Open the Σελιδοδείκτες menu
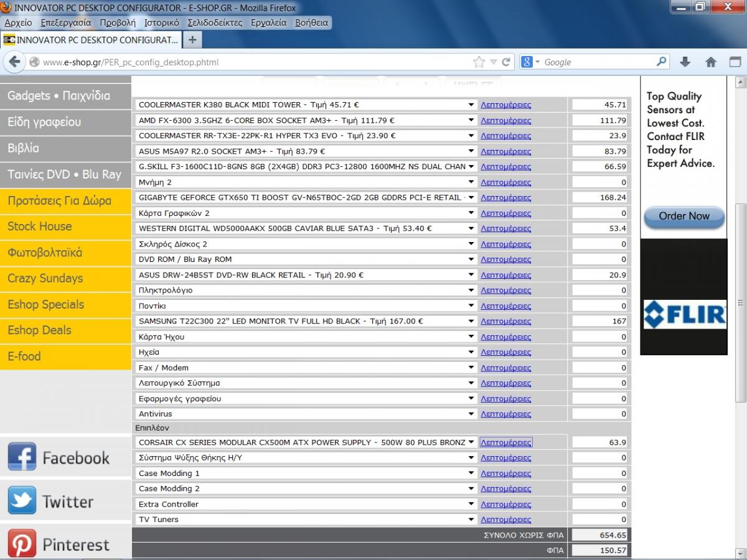The image size is (747, 560). click(x=215, y=22)
